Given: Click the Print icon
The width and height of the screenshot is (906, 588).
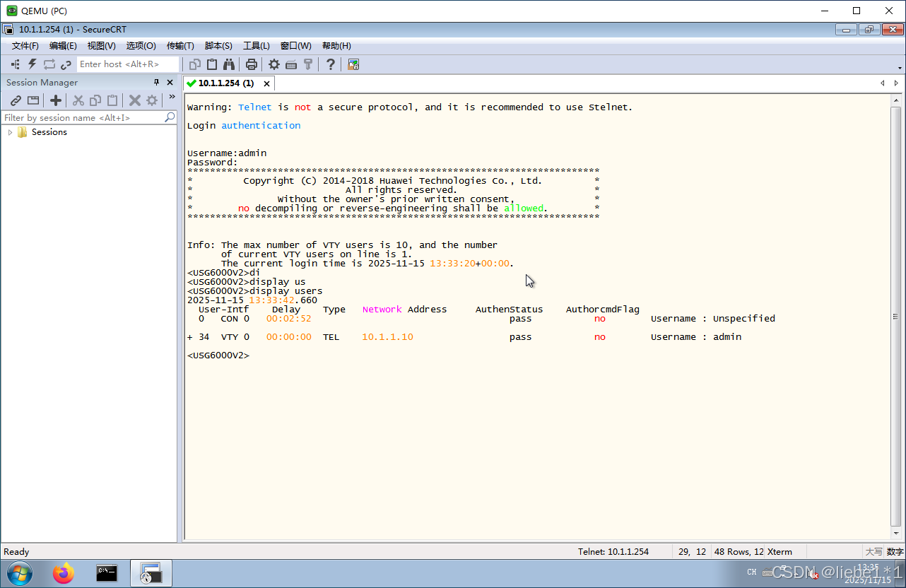Looking at the screenshot, I should (x=251, y=64).
